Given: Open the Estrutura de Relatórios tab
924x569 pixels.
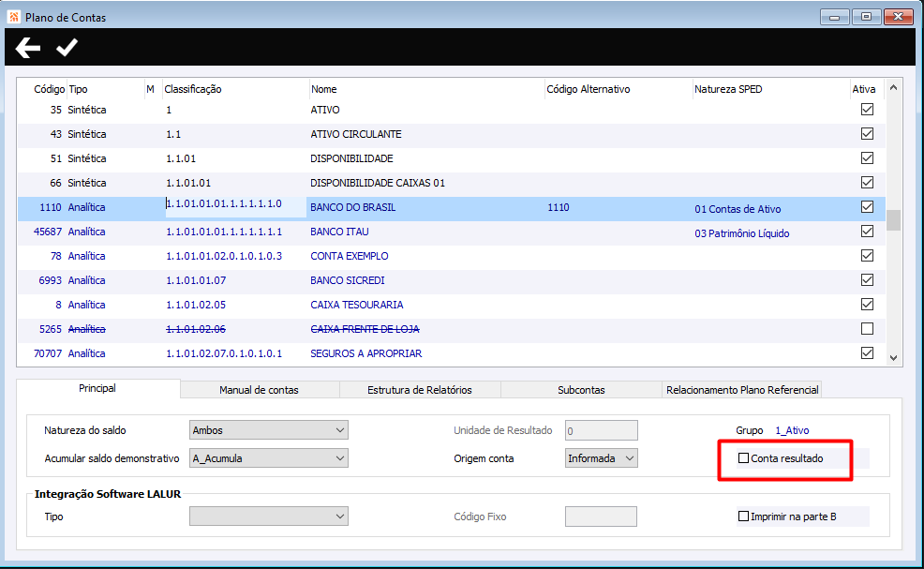Looking at the screenshot, I should (420, 390).
